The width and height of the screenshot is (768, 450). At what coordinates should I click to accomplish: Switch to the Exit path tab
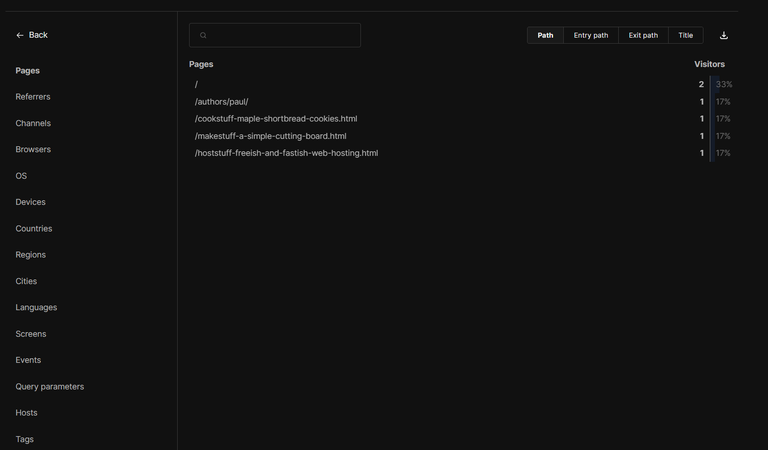tap(643, 35)
